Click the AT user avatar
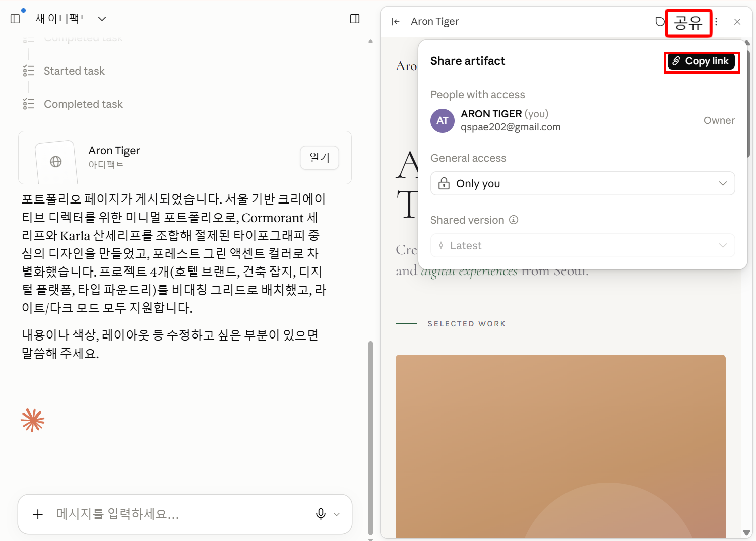756x541 pixels. coord(443,121)
